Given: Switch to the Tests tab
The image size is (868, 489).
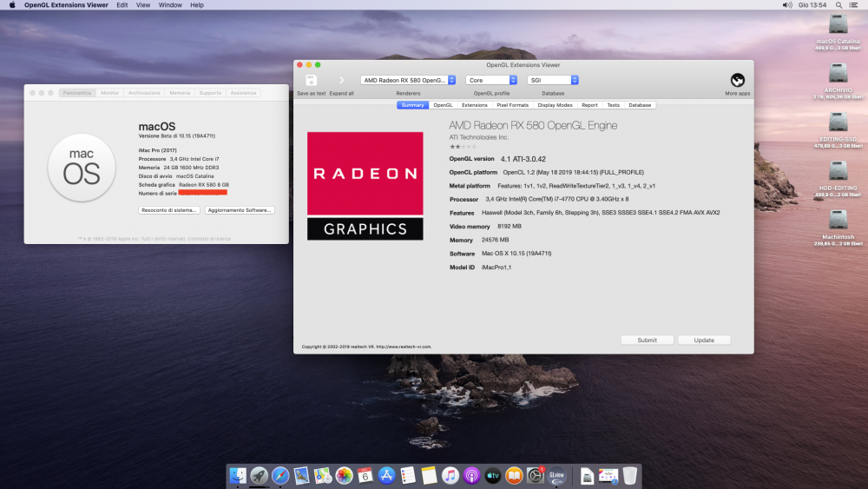Looking at the screenshot, I should (x=614, y=105).
